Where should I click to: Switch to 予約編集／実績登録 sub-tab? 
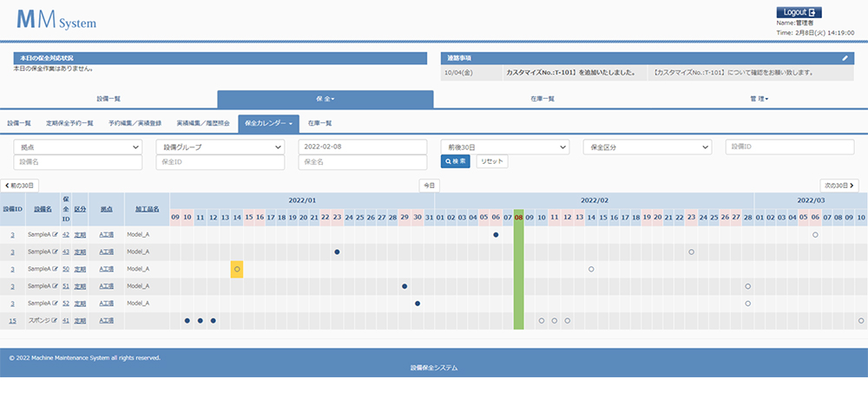(x=135, y=123)
